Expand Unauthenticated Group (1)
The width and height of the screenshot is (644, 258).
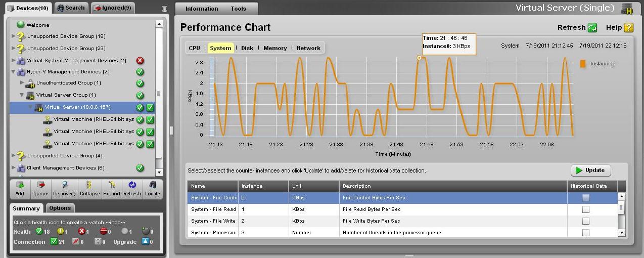[22, 82]
